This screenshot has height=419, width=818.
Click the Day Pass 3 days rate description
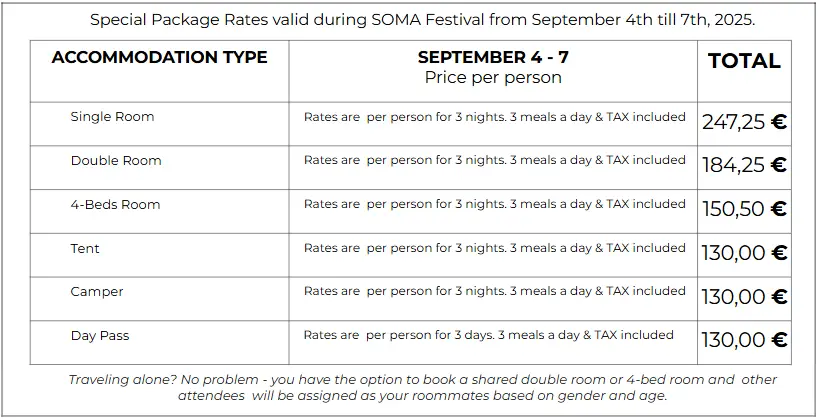click(488, 334)
